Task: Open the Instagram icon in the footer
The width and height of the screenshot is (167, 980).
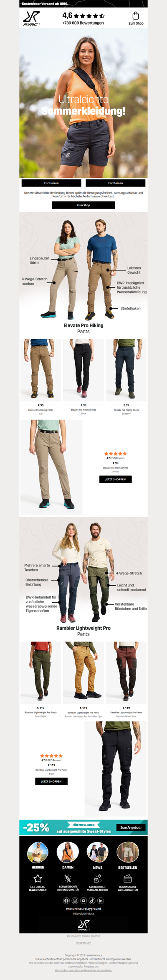Action: click(x=75, y=900)
